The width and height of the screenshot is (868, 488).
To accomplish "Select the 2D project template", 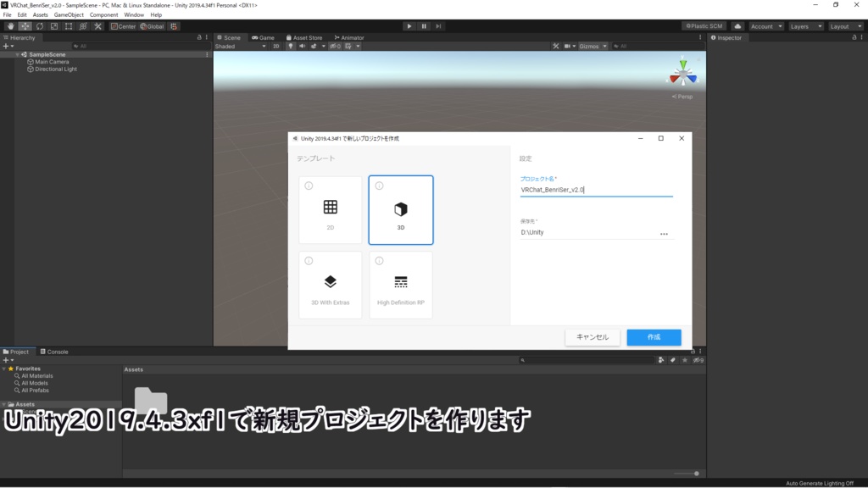I will [330, 209].
